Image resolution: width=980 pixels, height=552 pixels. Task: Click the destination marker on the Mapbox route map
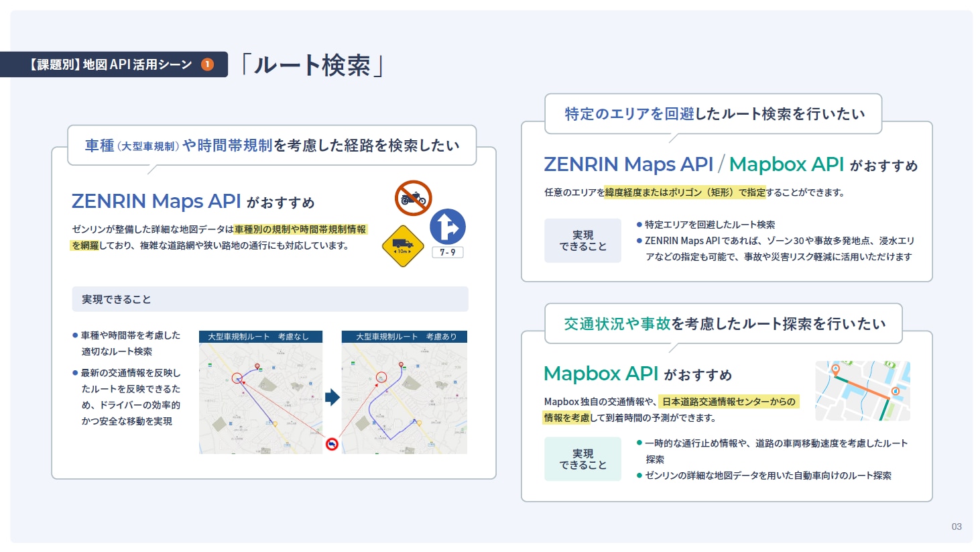click(896, 391)
